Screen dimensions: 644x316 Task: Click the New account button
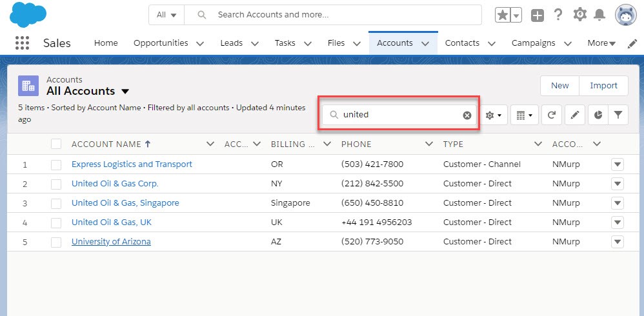point(560,85)
